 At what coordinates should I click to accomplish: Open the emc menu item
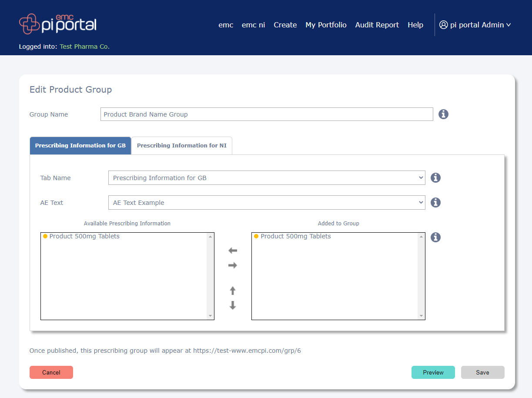[226, 25]
